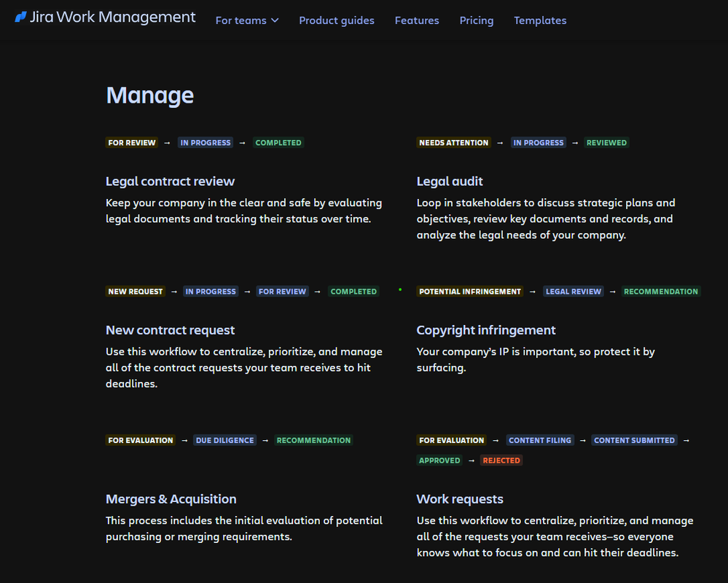728x583 pixels.
Task: Open the Copyright infringement template
Action: [x=485, y=330]
